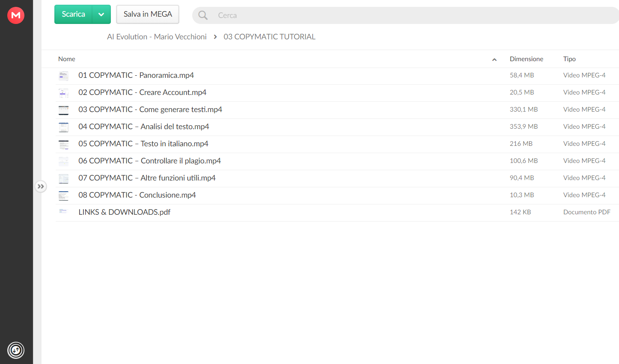The height and width of the screenshot is (364, 619).
Task: Click thumbnail of 07 Altre funzioni utili video
Action: point(63,178)
